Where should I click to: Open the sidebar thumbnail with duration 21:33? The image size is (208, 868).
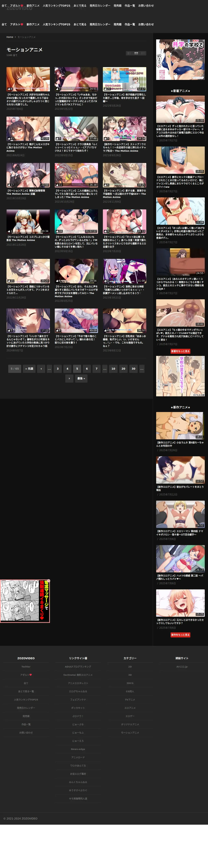[x=180, y=109]
